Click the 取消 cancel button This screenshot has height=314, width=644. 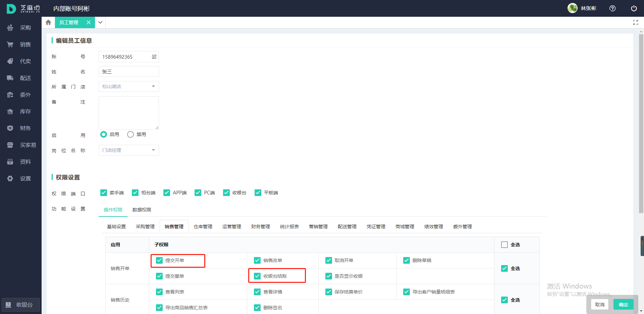coord(600,305)
